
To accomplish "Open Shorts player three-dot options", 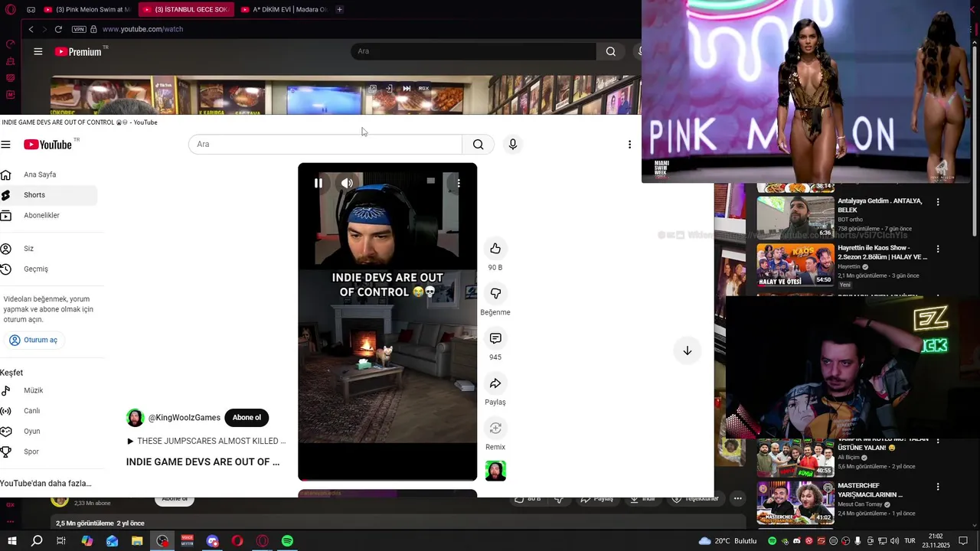I will click(459, 183).
